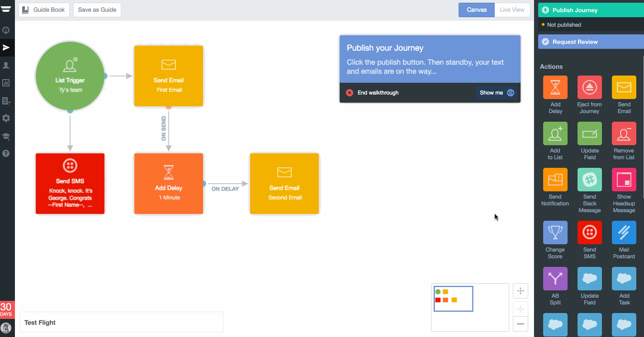Image resolution: width=644 pixels, height=337 pixels.
Task: Click the canvas minimap thumbnail
Action: (470, 307)
